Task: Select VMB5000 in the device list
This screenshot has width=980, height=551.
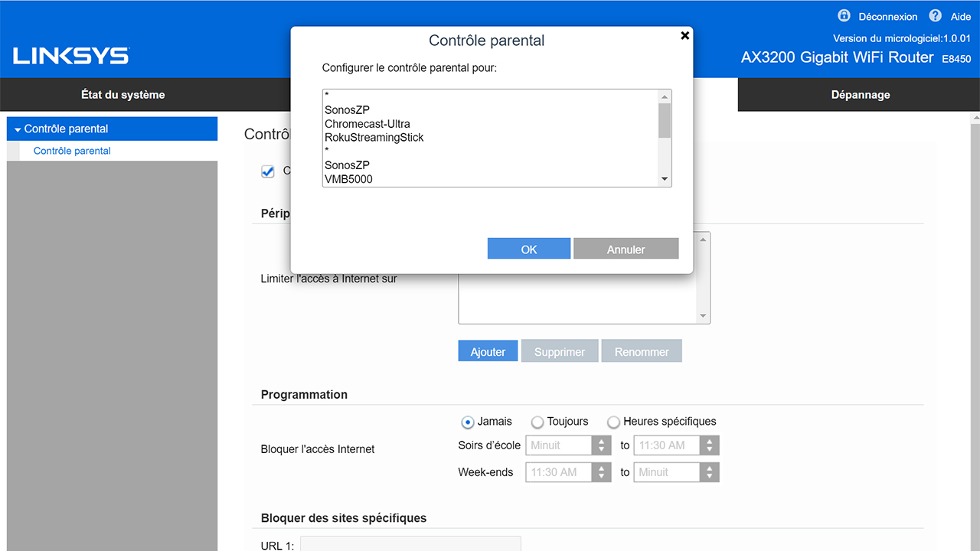Action: 348,179
